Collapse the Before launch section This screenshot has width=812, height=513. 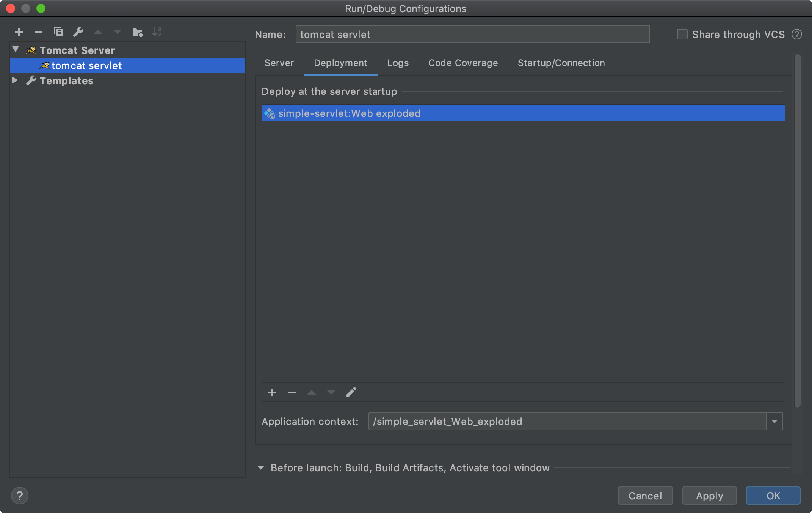[261, 468]
